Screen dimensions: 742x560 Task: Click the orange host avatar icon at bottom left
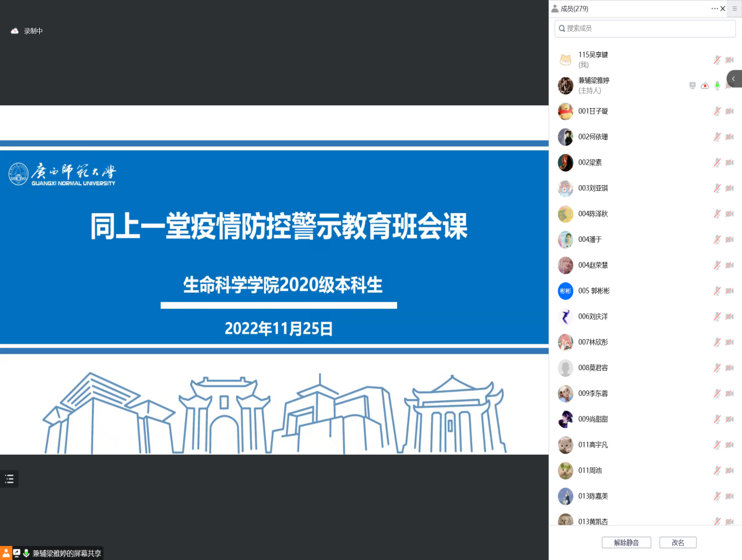6,553
